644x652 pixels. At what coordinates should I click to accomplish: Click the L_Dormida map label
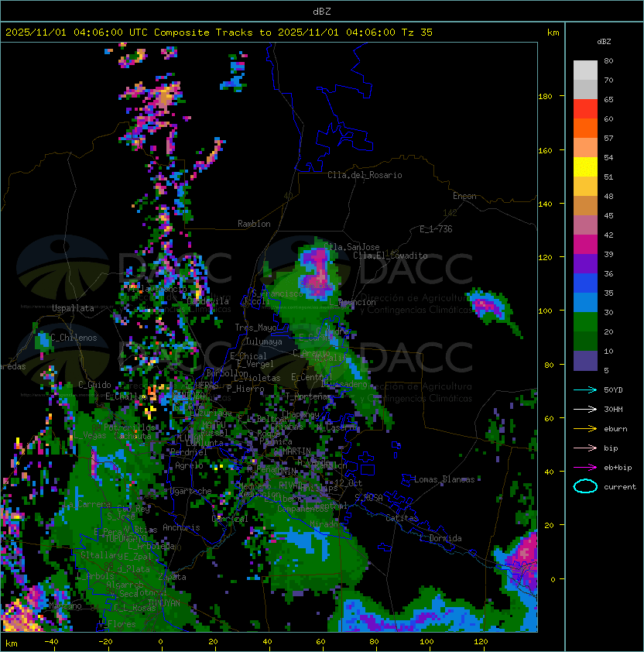pos(441,538)
